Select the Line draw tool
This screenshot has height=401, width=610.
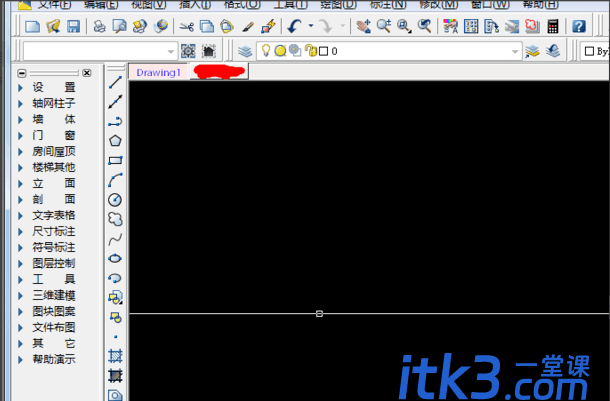click(x=115, y=82)
